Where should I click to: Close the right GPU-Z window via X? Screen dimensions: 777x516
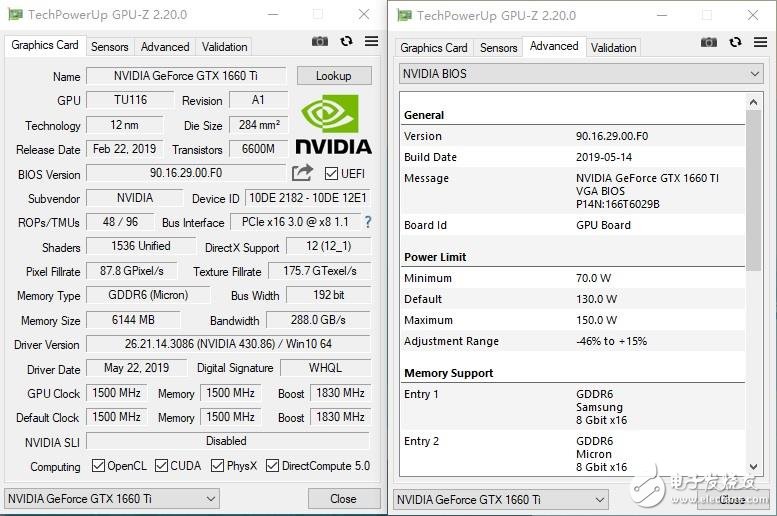(x=753, y=15)
